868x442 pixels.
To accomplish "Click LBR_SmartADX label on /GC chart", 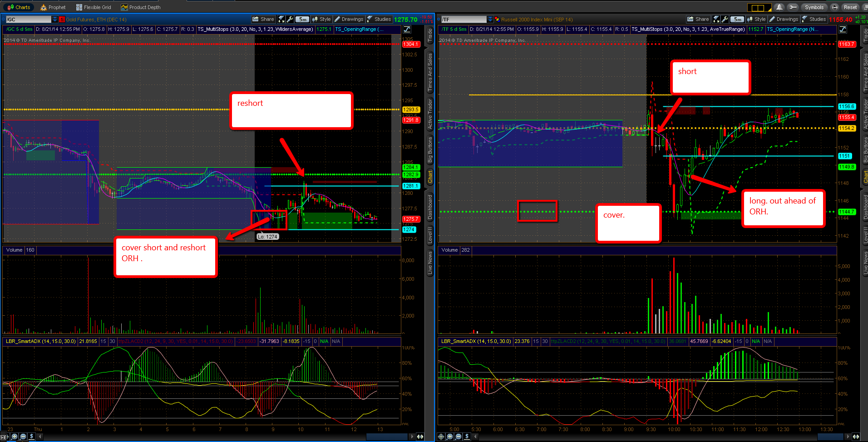I will point(41,341).
